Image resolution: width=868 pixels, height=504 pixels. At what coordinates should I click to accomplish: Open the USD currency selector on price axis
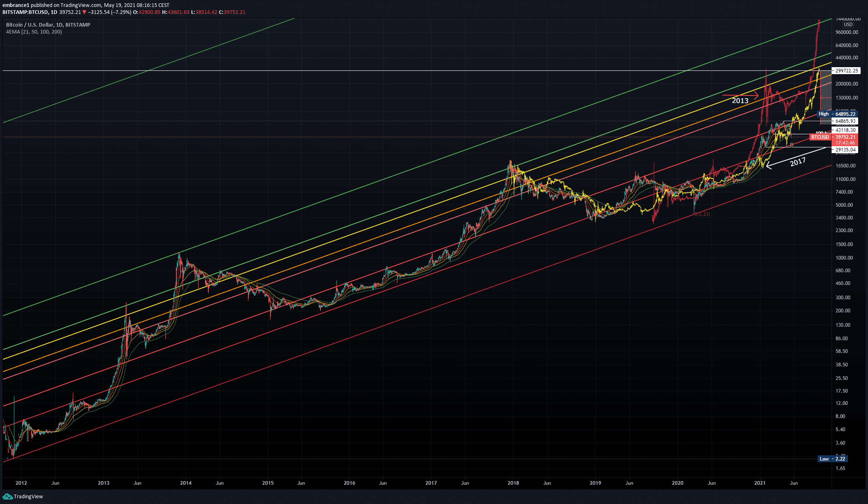click(848, 25)
